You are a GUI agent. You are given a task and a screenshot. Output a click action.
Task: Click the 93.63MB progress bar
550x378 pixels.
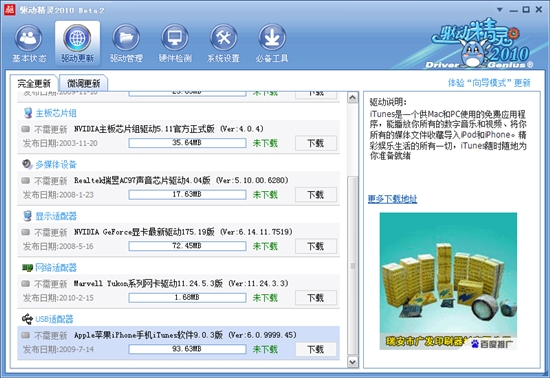click(x=187, y=349)
